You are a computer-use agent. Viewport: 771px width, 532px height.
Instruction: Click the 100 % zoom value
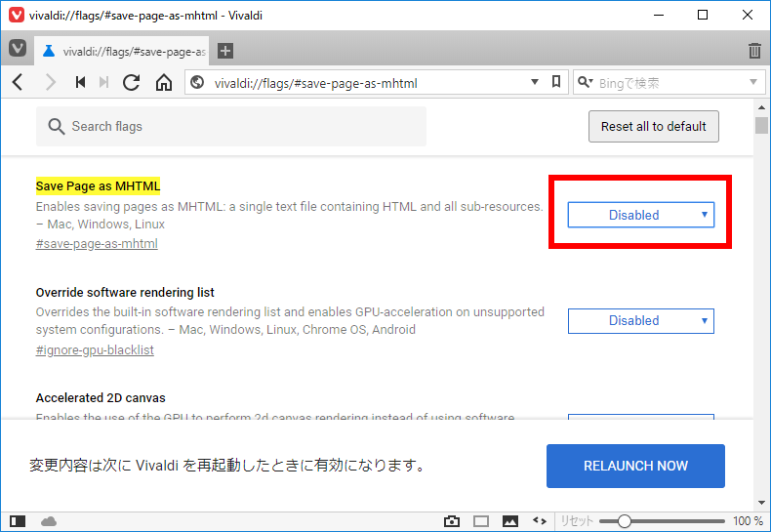pos(748,521)
